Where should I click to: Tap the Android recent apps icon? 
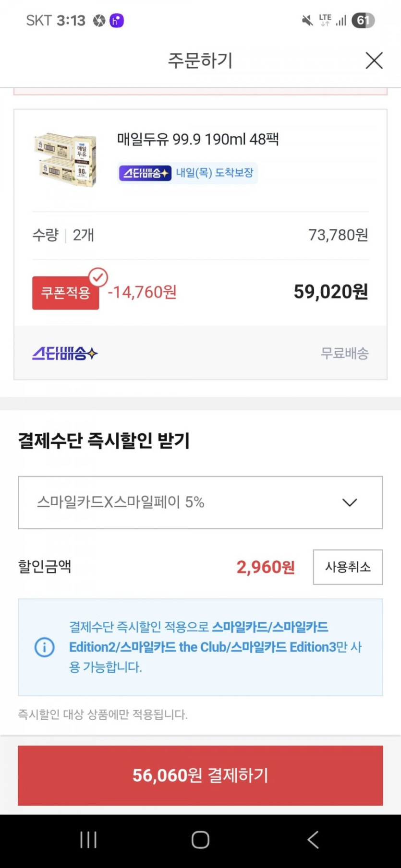88,840
